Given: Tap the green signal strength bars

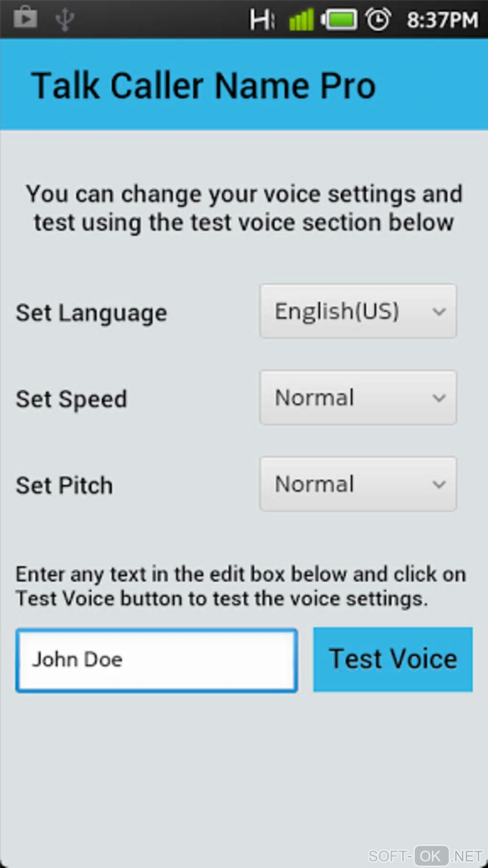Looking at the screenshot, I should click(x=301, y=20).
